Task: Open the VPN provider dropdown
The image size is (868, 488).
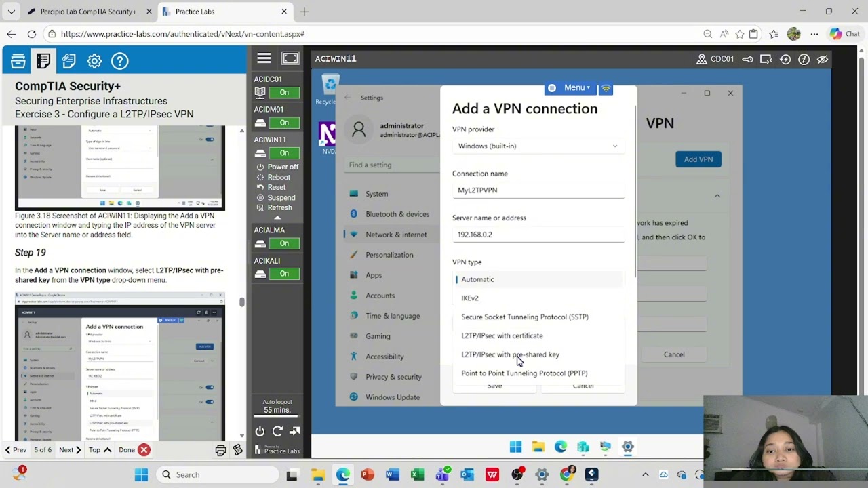Action: pyautogui.click(x=538, y=146)
